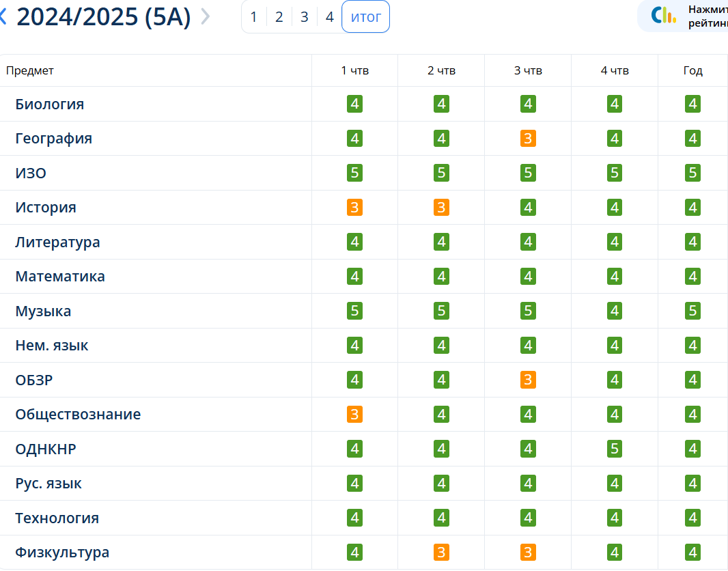Click the 2 чтв column header
Viewport: 728px width, 571px height.
point(442,70)
